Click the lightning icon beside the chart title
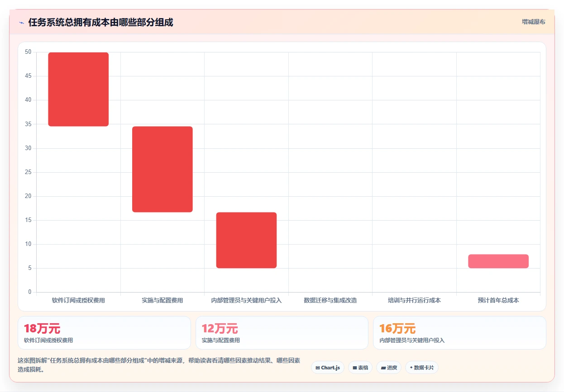 pyautogui.click(x=21, y=23)
